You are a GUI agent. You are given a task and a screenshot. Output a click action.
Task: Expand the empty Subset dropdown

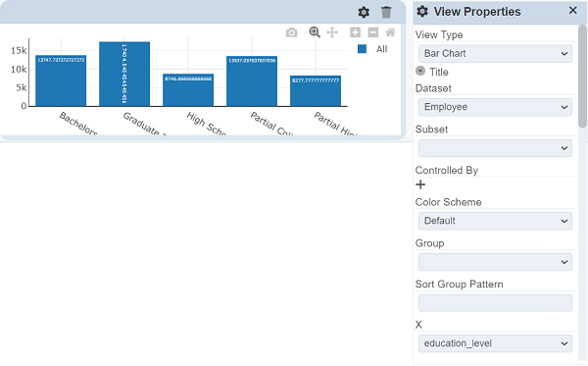(x=495, y=148)
